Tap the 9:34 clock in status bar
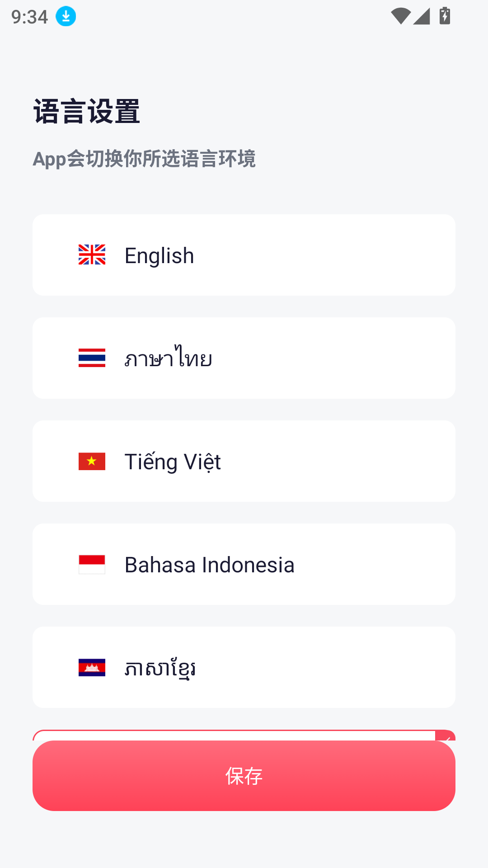Image resolution: width=488 pixels, height=868 pixels. coord(30,17)
